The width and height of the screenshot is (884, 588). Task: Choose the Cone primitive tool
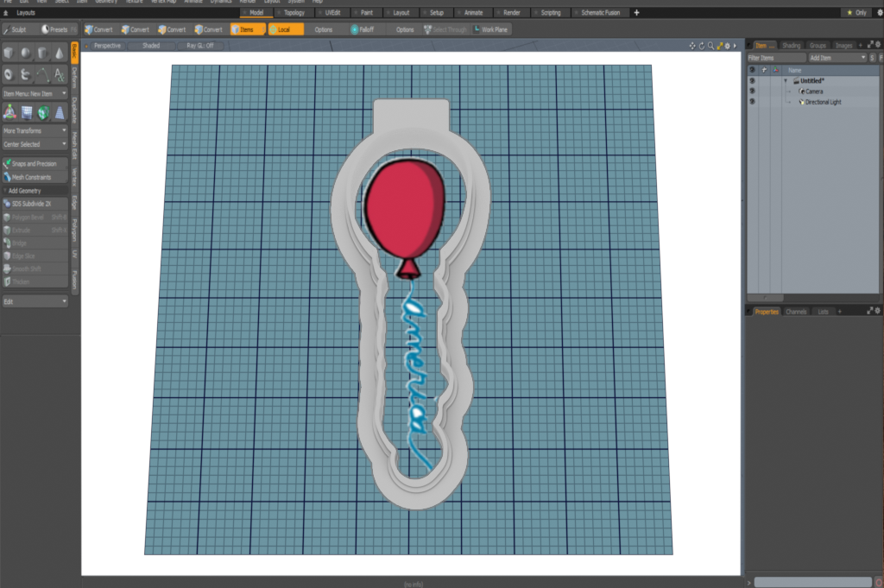tap(60, 54)
